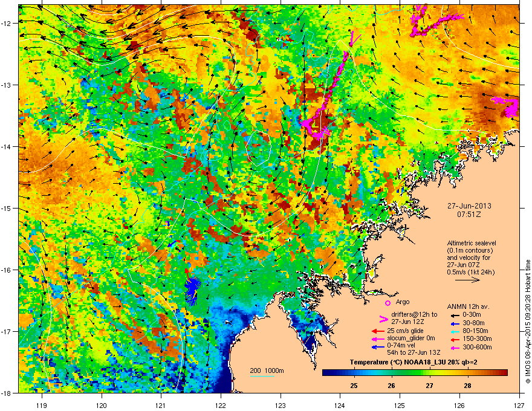
Task: Click longitude axis label 126
Action: click(x=459, y=405)
